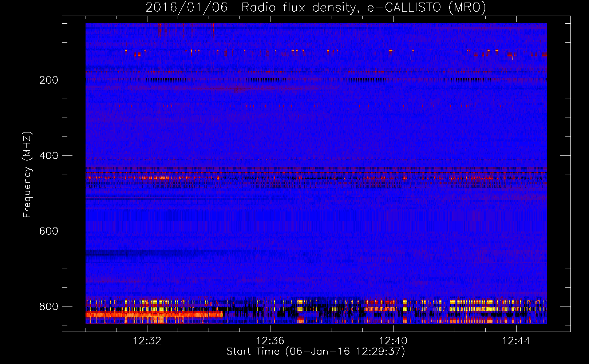Click the 12:40 time tick label
This screenshot has height=364, width=589.
pyautogui.click(x=393, y=341)
